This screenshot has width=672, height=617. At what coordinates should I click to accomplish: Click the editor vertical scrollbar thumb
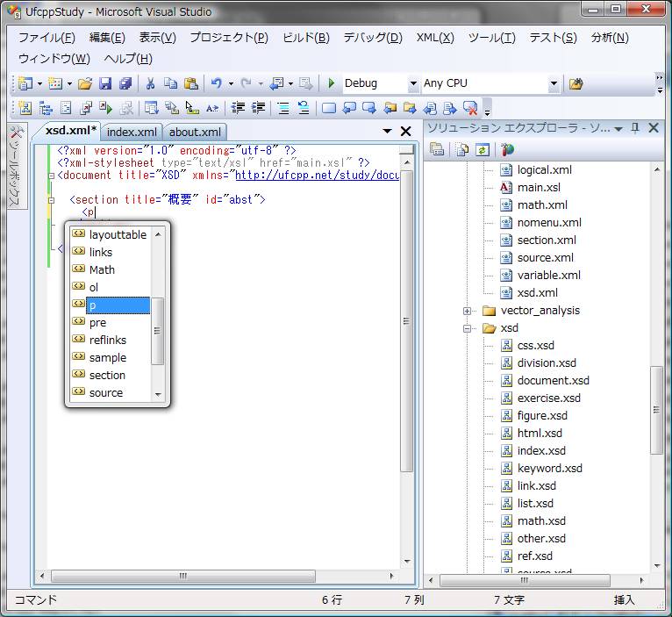(x=406, y=321)
